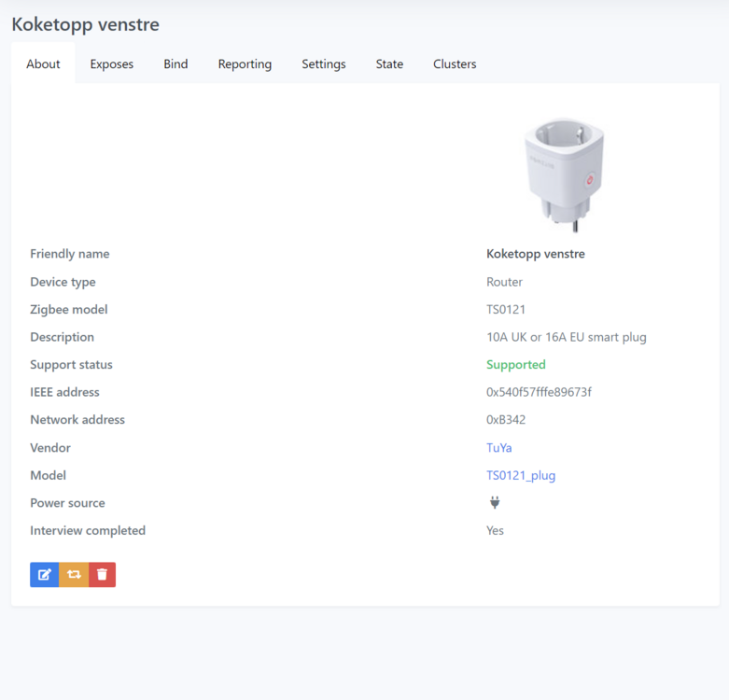Open the TuYa vendor link

[499, 448]
